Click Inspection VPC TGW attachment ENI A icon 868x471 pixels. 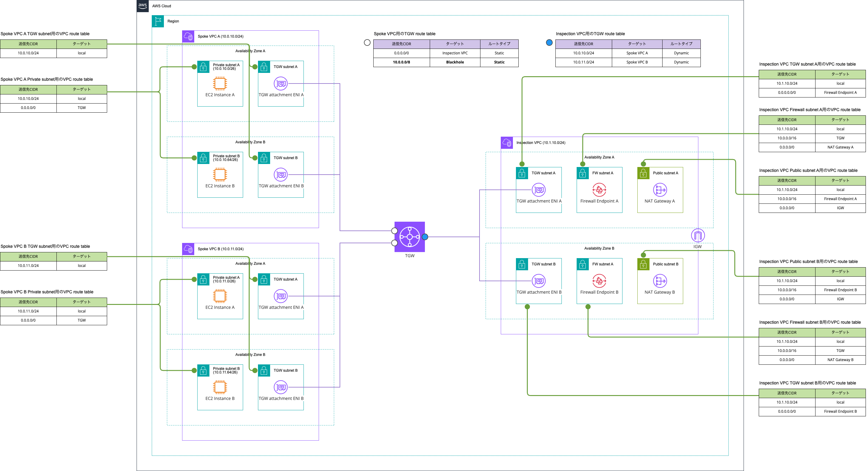pos(539,190)
